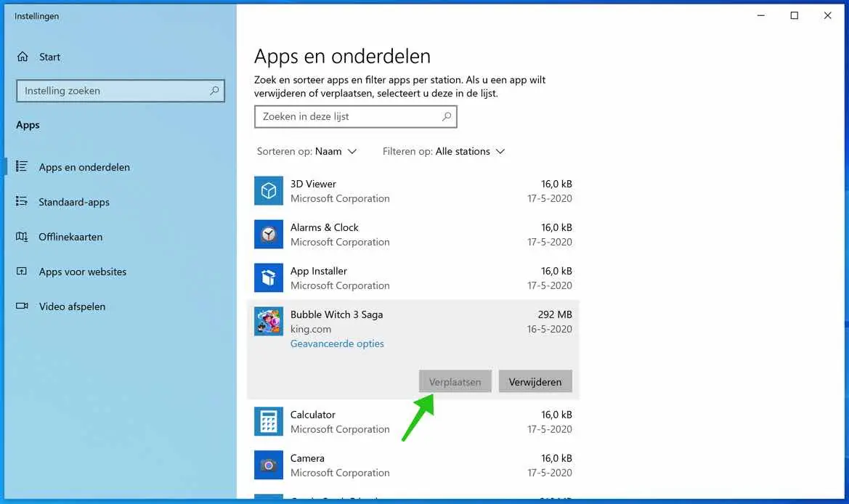Click the Bubble Witch 3 Saga title

pyautogui.click(x=336, y=314)
